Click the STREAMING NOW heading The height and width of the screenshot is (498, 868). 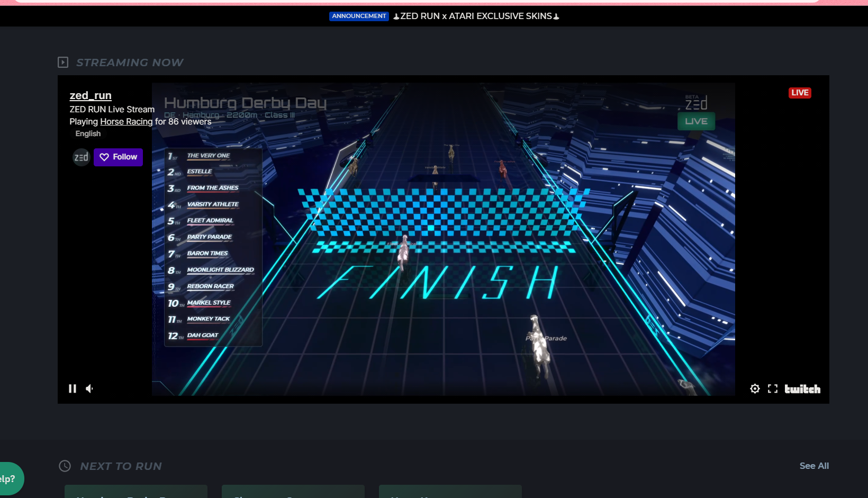[x=130, y=63]
